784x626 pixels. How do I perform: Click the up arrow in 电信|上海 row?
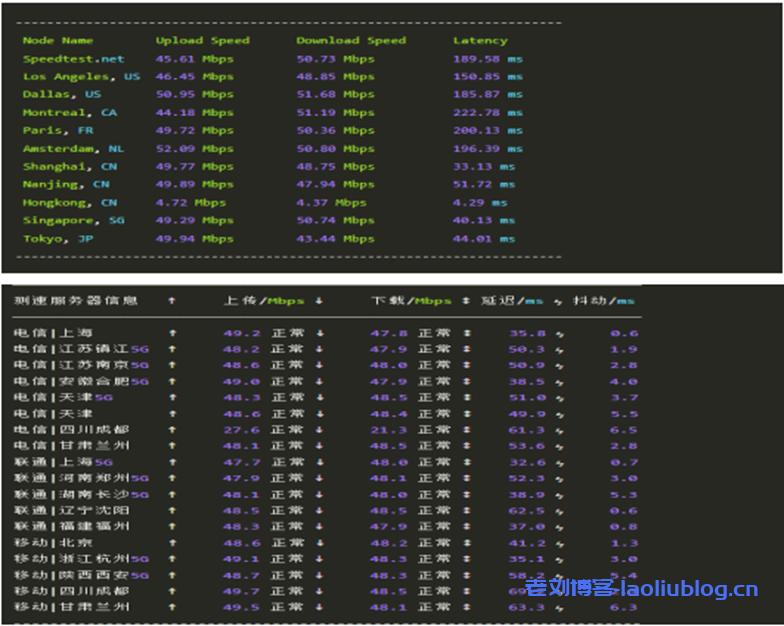(x=172, y=333)
